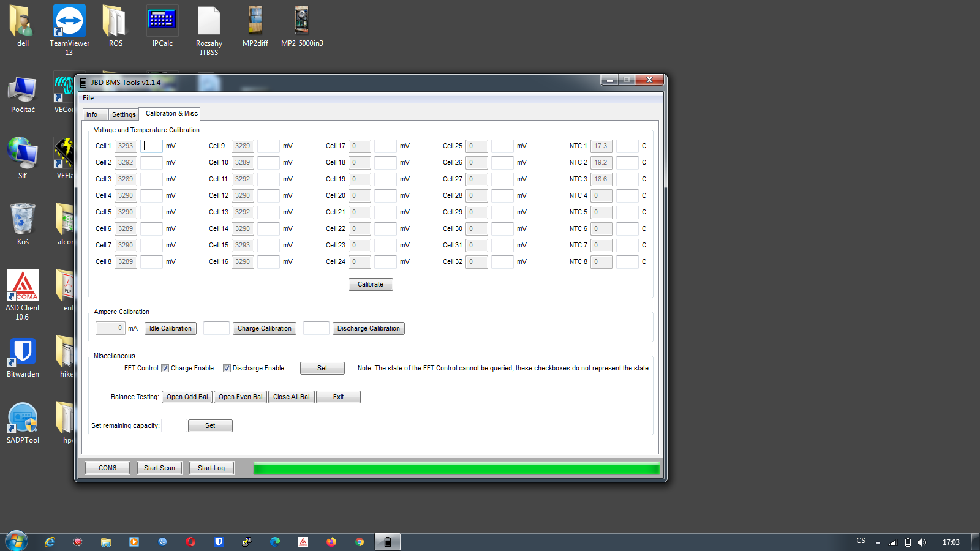The height and width of the screenshot is (551, 980).
Task: Launch SADPTool from the desktop
Action: (x=23, y=422)
